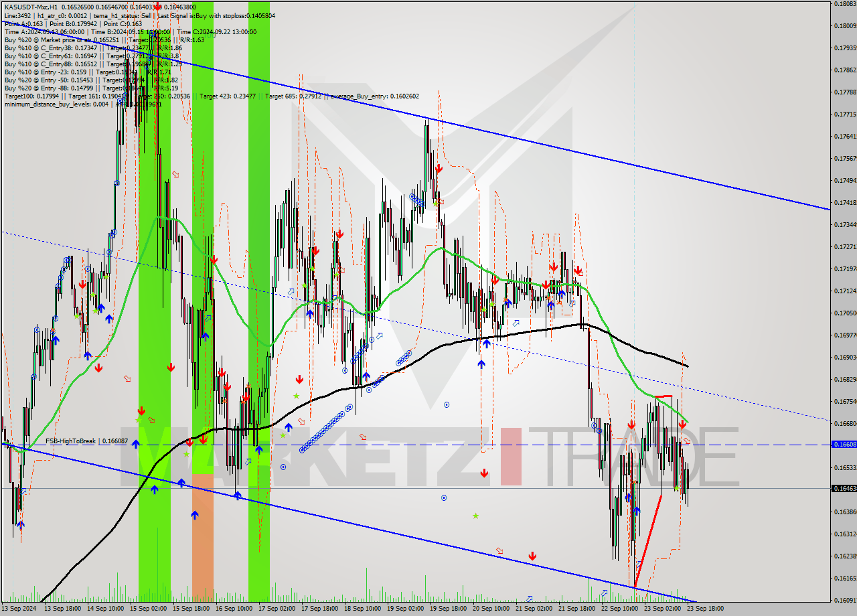
Task: Click price axis label 0.16386
Action: (x=845, y=512)
